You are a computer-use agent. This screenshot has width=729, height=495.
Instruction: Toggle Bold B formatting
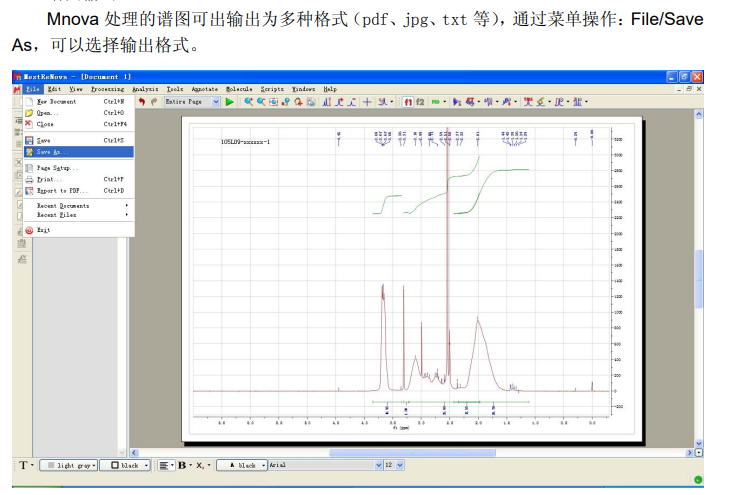coord(182,465)
